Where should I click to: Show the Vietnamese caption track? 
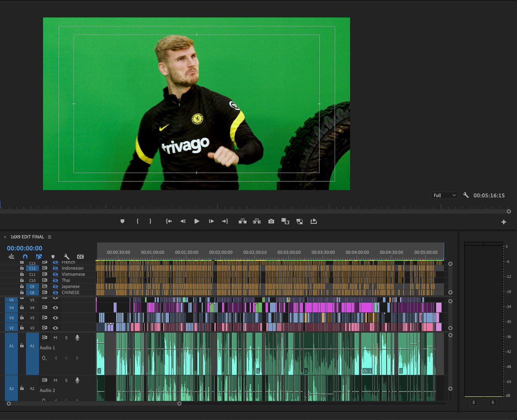pos(55,274)
